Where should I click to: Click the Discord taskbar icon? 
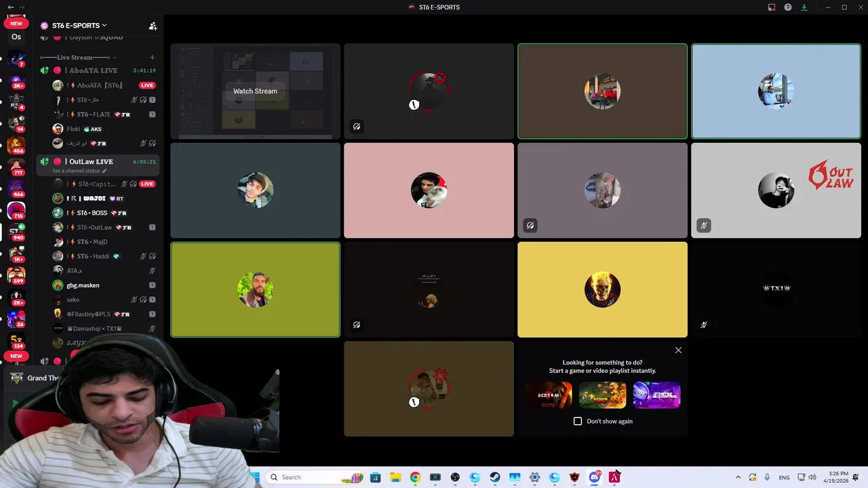click(x=595, y=477)
